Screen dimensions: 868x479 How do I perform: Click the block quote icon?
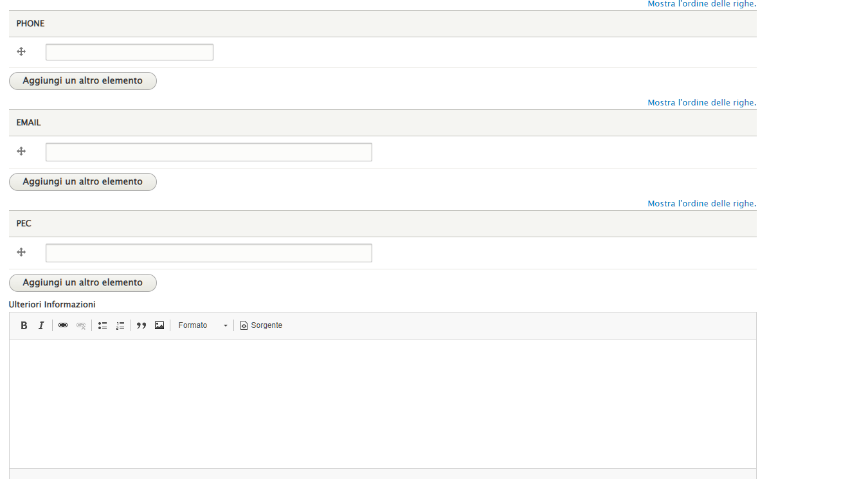(141, 325)
